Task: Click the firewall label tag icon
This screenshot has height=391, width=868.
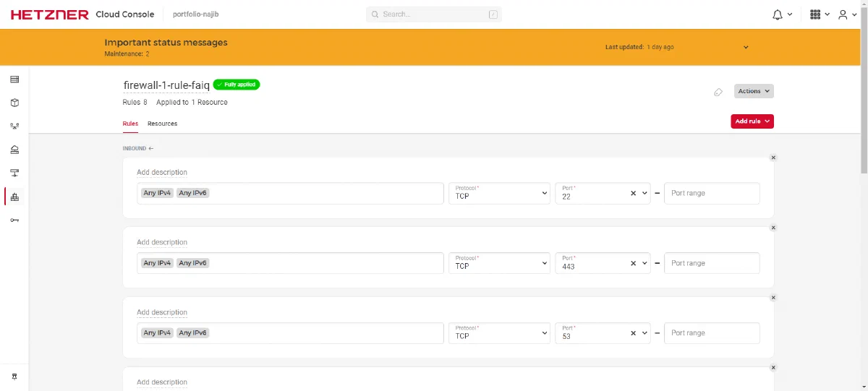Action: (x=718, y=92)
